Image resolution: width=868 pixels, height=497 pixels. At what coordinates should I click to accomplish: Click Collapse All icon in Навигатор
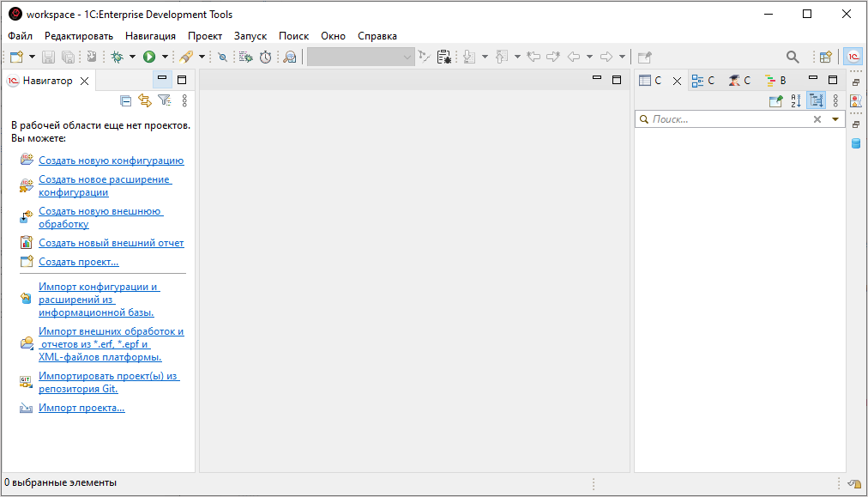tap(125, 100)
